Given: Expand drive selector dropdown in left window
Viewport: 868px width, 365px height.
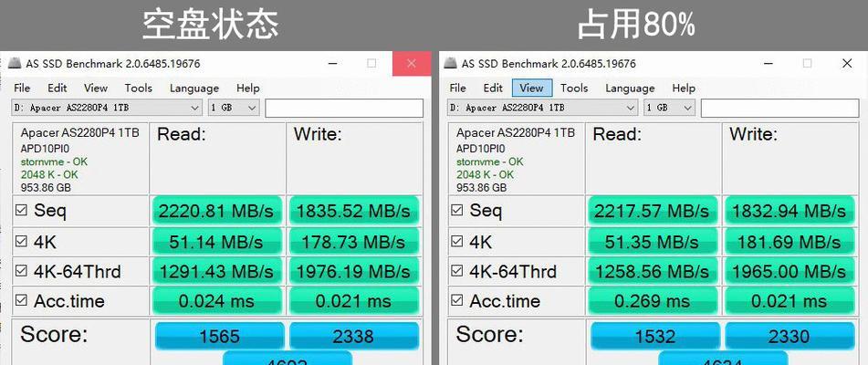Looking at the screenshot, I should 194,108.
